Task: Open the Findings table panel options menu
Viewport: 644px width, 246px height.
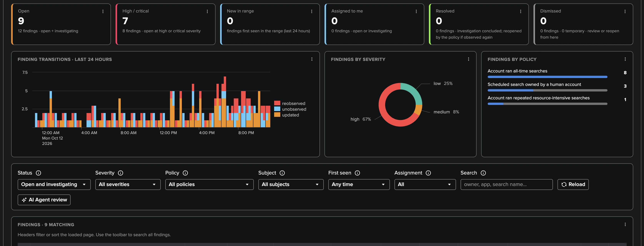Action: pos(625,224)
